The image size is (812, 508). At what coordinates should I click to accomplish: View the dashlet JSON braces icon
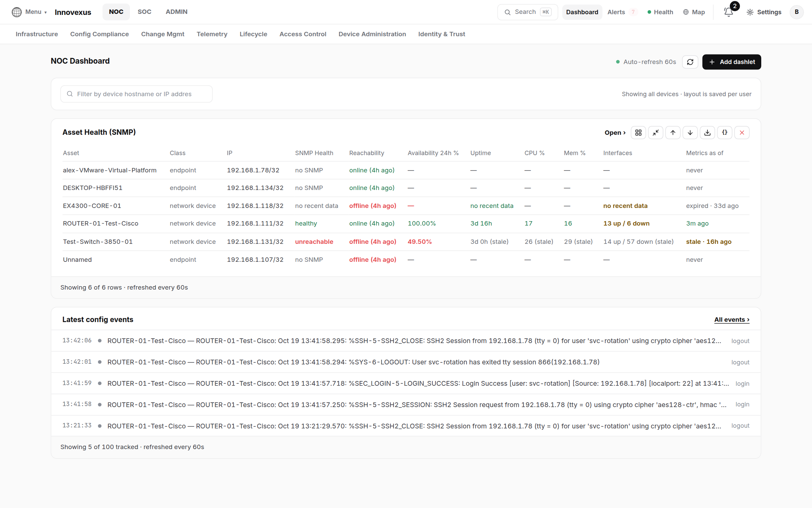coord(725,133)
